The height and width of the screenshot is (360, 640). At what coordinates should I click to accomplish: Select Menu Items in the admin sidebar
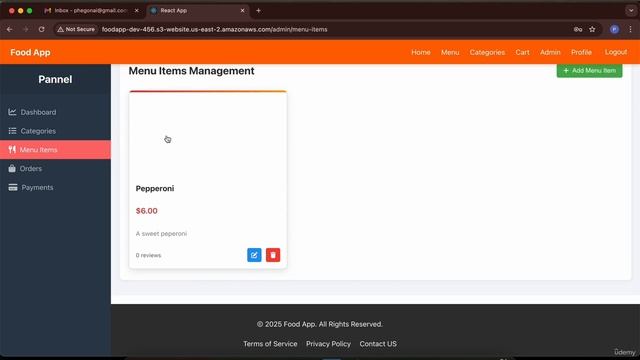[x=55, y=149]
